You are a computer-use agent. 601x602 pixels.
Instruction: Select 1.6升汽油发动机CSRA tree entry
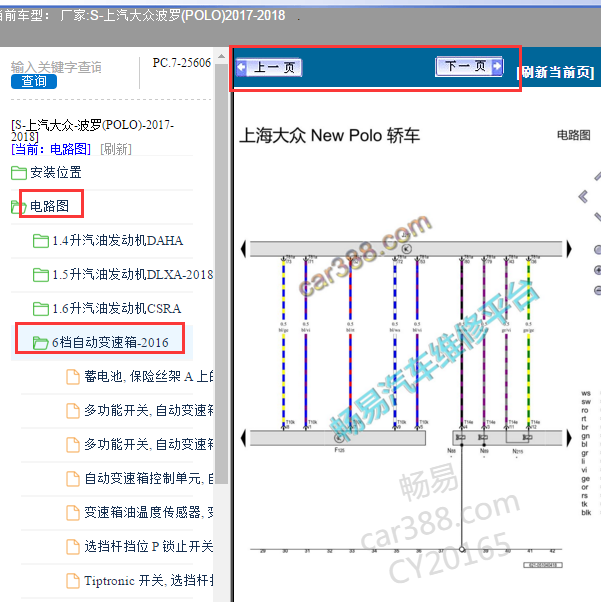(117, 308)
